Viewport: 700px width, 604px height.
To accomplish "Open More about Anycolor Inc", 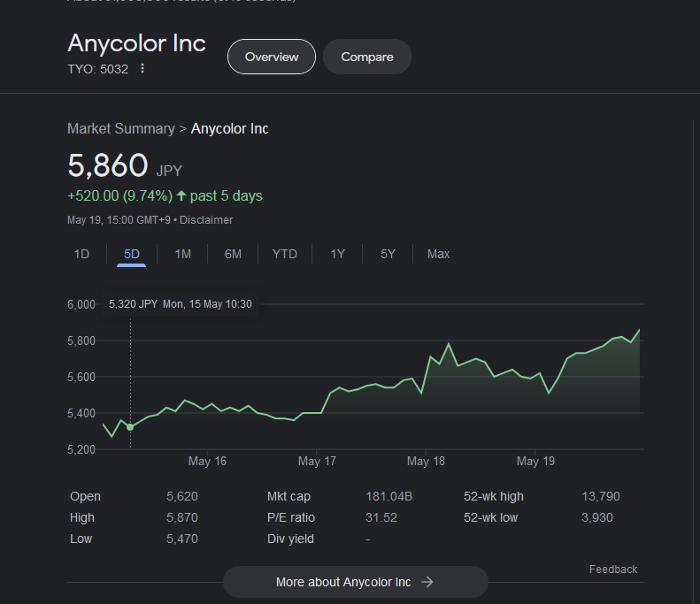I will pyautogui.click(x=356, y=582).
